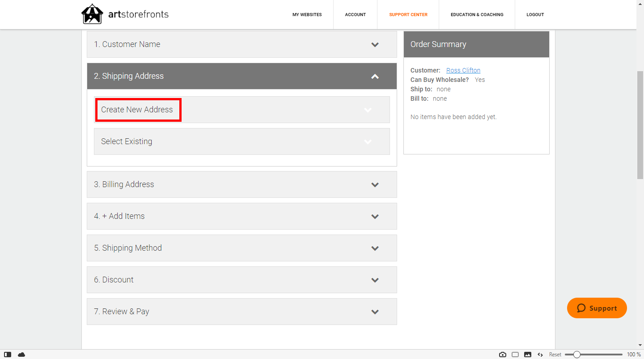Open the Account menu item
The width and height of the screenshot is (644, 359).
[x=355, y=15]
